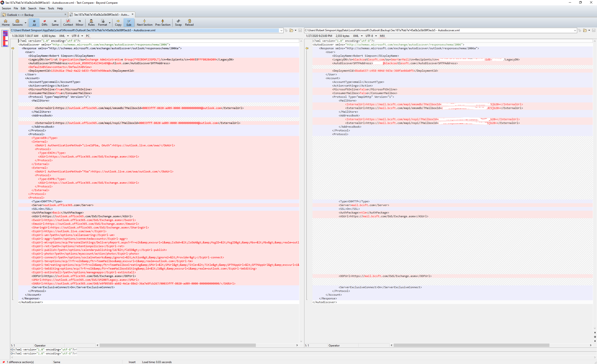Expand the Sessions dropdown arrow
Viewport: 597px width, 364px height.
25,23
